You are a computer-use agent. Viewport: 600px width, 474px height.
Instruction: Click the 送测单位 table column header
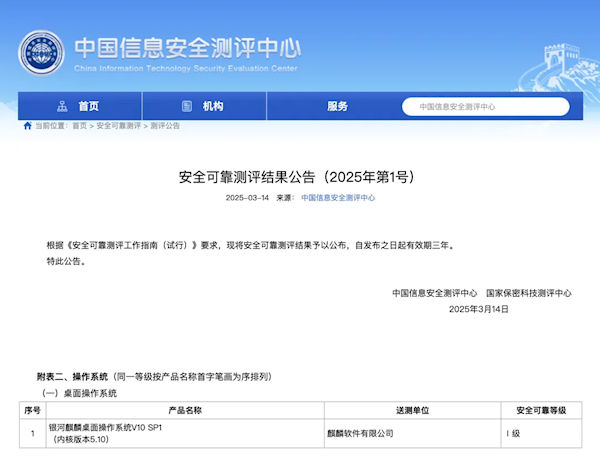(x=411, y=411)
